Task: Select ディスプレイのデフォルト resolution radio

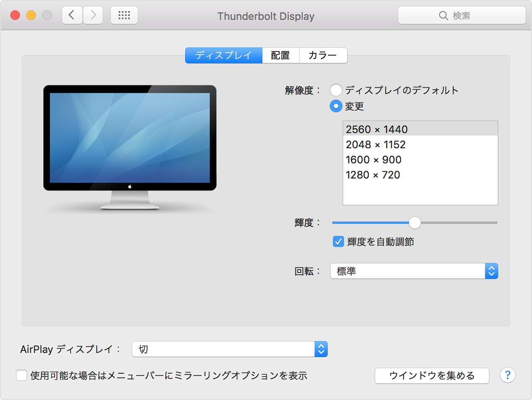Action: coord(336,90)
